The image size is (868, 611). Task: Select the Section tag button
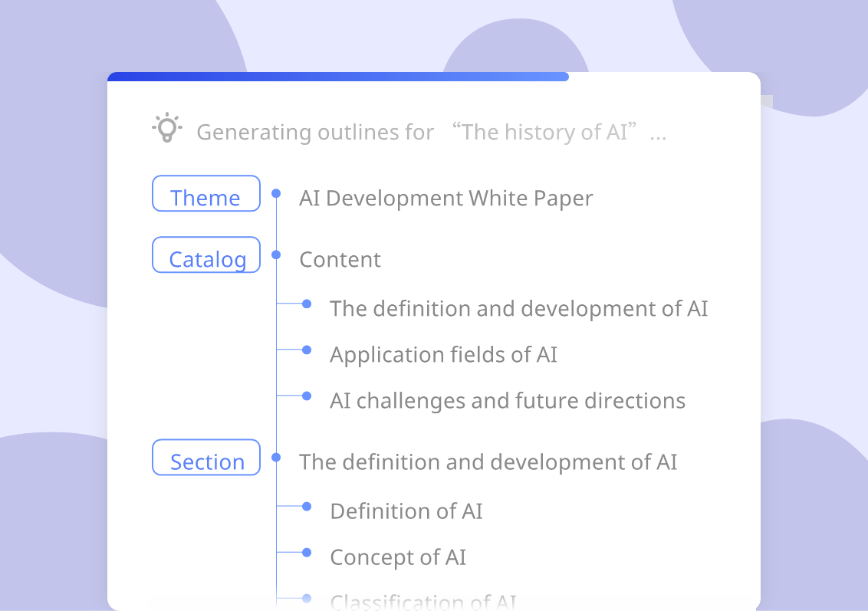[x=206, y=458]
